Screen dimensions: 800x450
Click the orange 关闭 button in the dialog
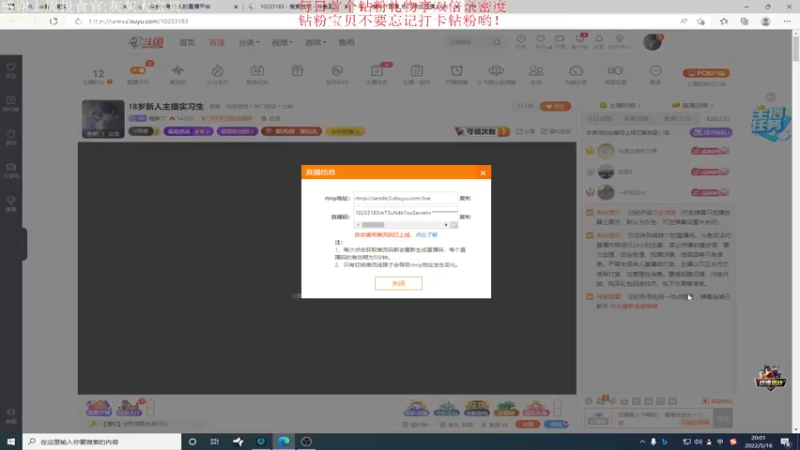coord(398,283)
